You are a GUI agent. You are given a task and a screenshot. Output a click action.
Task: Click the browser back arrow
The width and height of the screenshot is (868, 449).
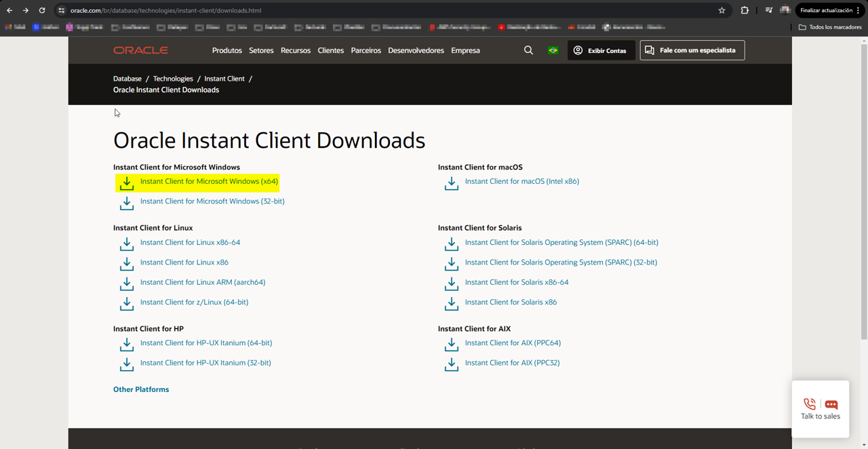(x=9, y=10)
